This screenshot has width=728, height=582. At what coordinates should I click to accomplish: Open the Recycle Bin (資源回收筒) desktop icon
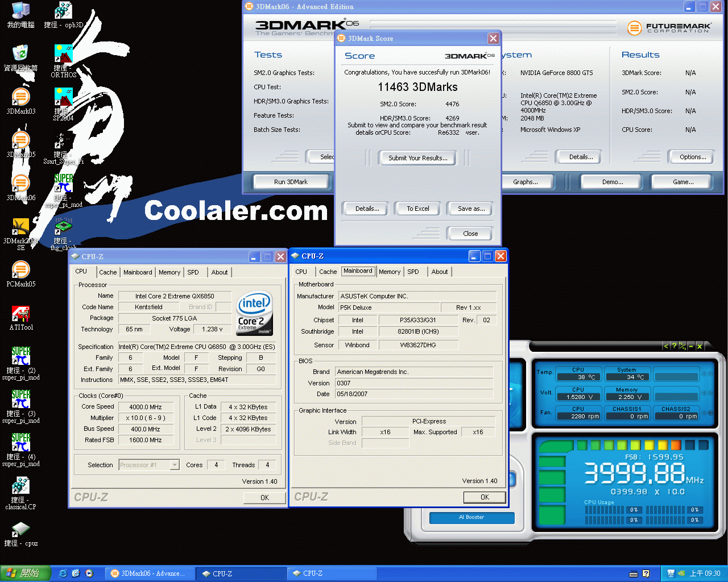tap(20, 58)
